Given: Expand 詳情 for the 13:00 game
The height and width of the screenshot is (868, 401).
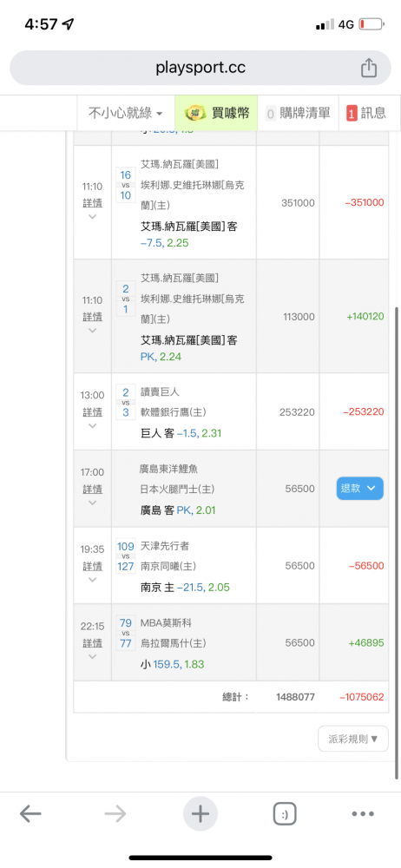Looking at the screenshot, I should coord(93,411).
